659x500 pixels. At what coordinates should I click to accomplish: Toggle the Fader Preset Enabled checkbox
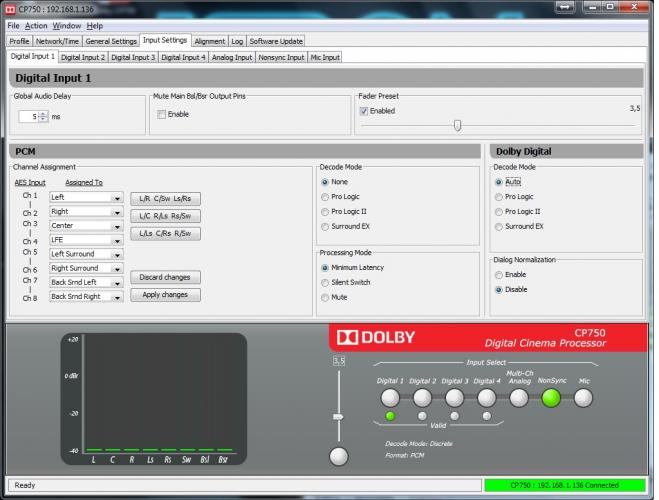364,111
